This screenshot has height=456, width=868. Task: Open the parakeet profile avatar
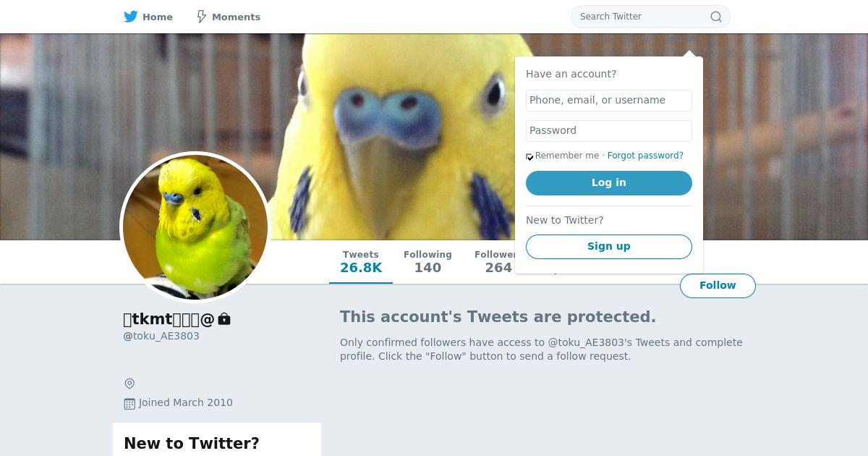(195, 227)
